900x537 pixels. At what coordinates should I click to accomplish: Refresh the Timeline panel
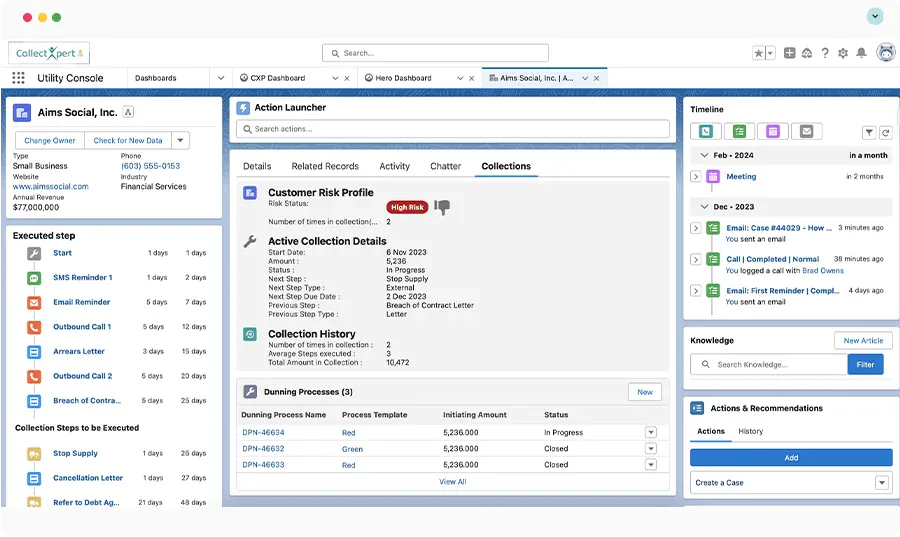tap(886, 133)
